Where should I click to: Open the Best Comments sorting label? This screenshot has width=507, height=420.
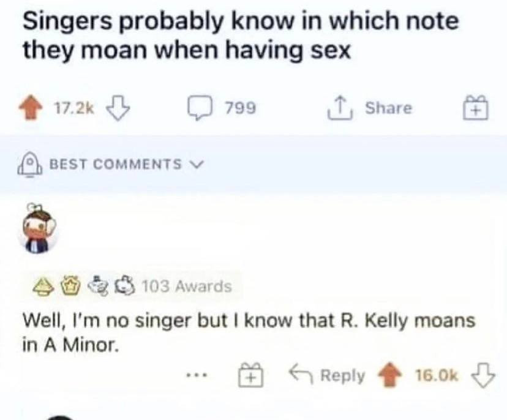pos(115,164)
